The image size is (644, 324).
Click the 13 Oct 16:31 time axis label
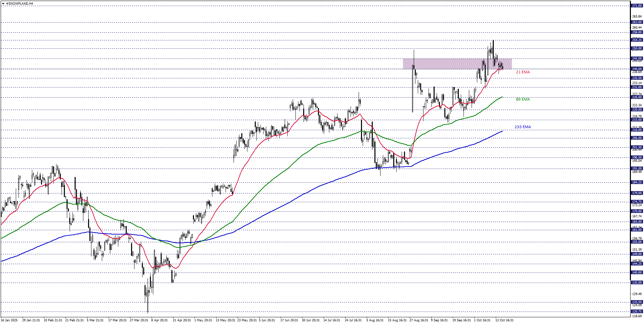coord(504,320)
